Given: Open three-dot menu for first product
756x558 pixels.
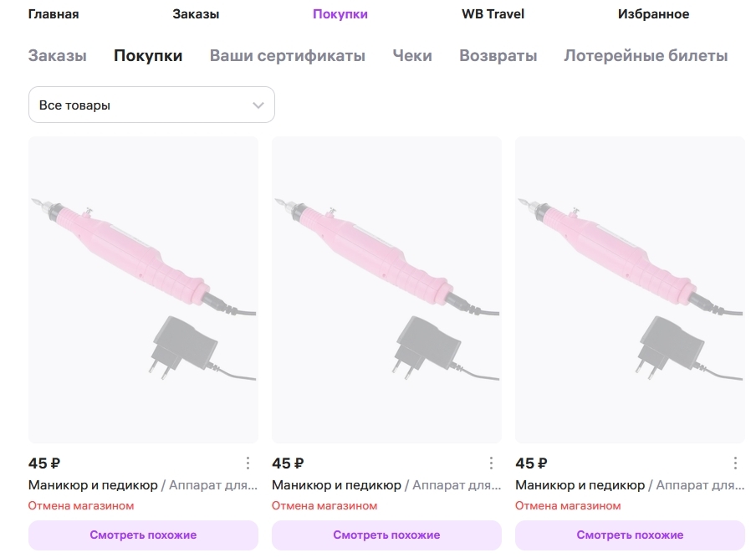Looking at the screenshot, I should click(248, 463).
